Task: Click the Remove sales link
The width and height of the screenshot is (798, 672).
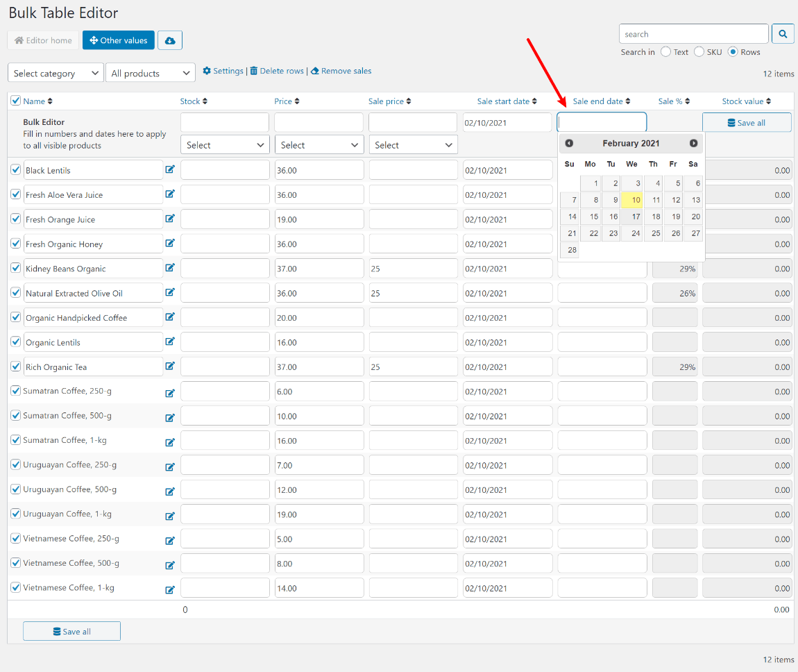Action: 341,71
